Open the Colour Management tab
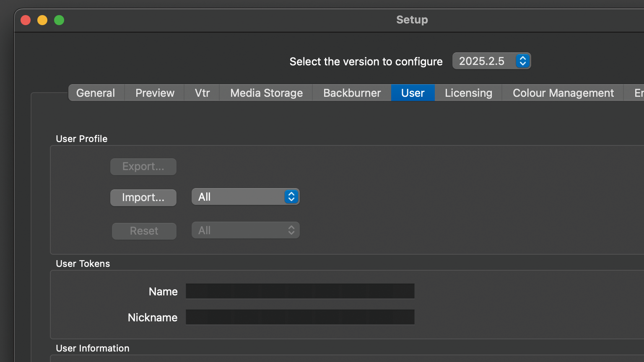This screenshot has width=644, height=362. point(563,93)
